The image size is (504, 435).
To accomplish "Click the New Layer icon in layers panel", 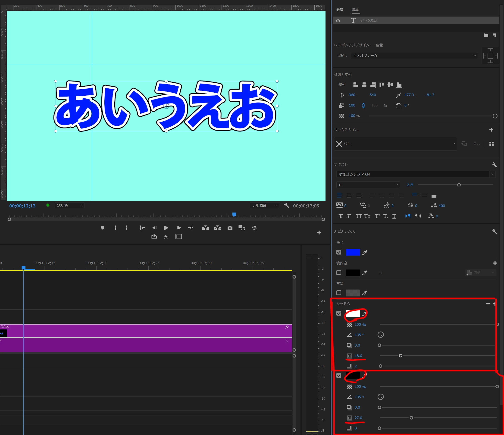I will click(494, 35).
